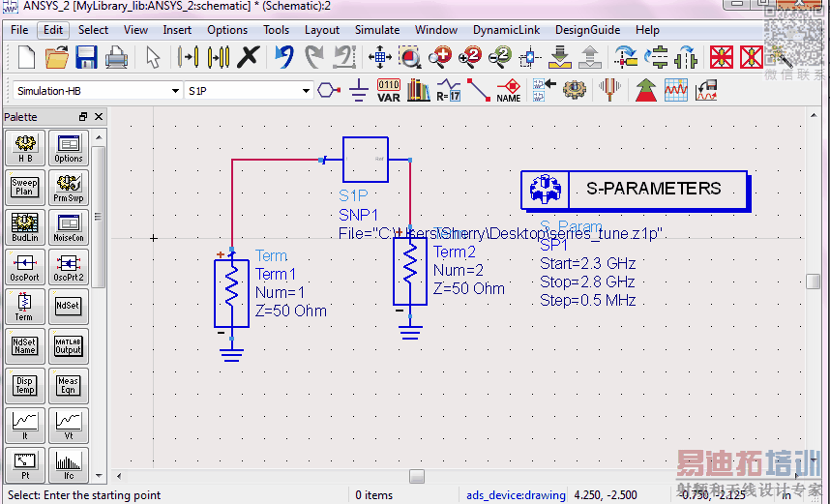Click the View All icon
Viewport: 830px width, 504px height.
[x=379, y=57]
